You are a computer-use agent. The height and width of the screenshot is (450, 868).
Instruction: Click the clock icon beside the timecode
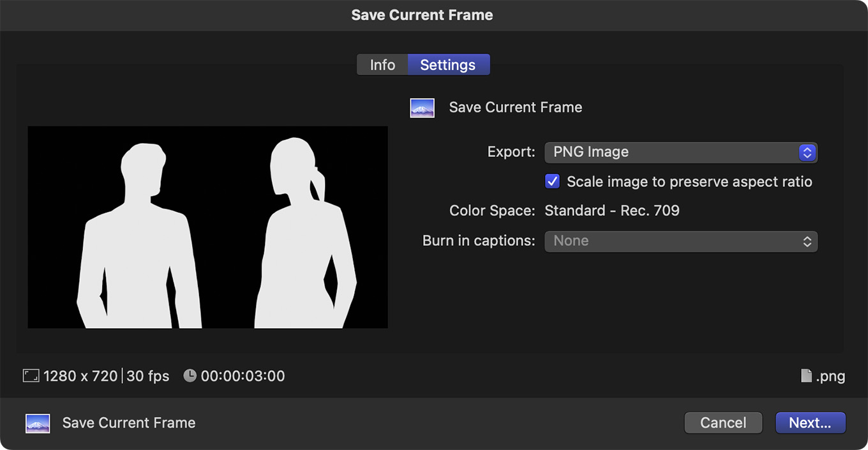pyautogui.click(x=190, y=376)
